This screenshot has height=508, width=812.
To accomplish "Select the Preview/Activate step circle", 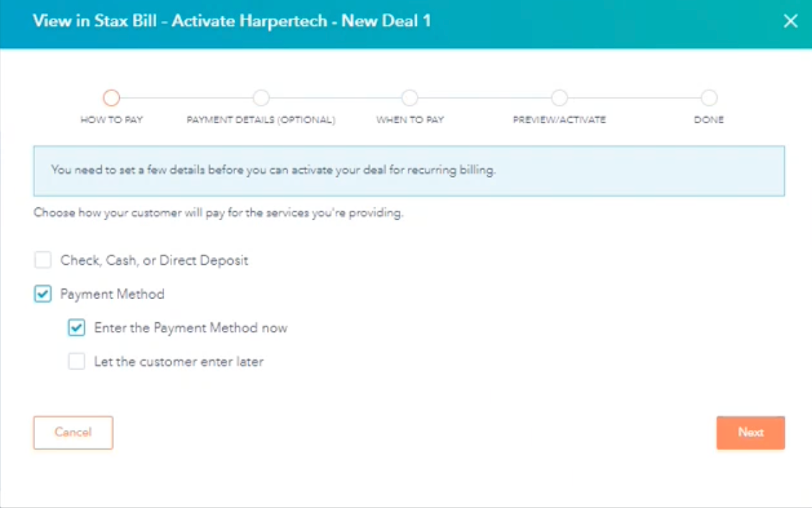I will coord(560,98).
